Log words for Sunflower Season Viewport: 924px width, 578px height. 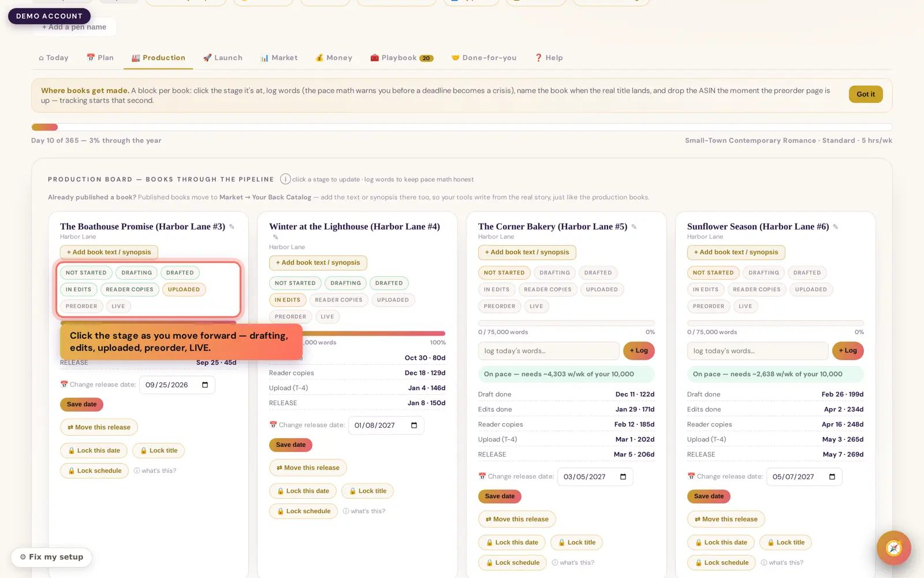(848, 351)
